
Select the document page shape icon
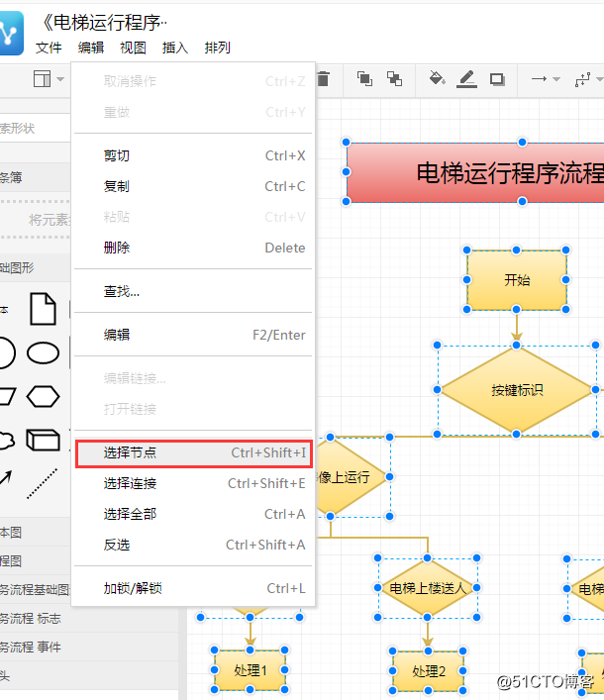pyautogui.click(x=43, y=309)
